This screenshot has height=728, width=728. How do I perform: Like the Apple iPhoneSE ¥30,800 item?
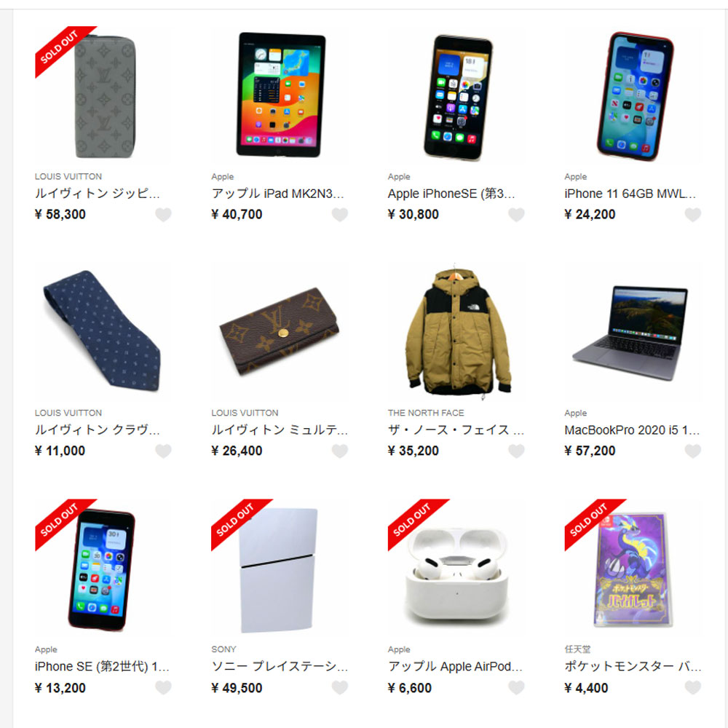tap(516, 215)
